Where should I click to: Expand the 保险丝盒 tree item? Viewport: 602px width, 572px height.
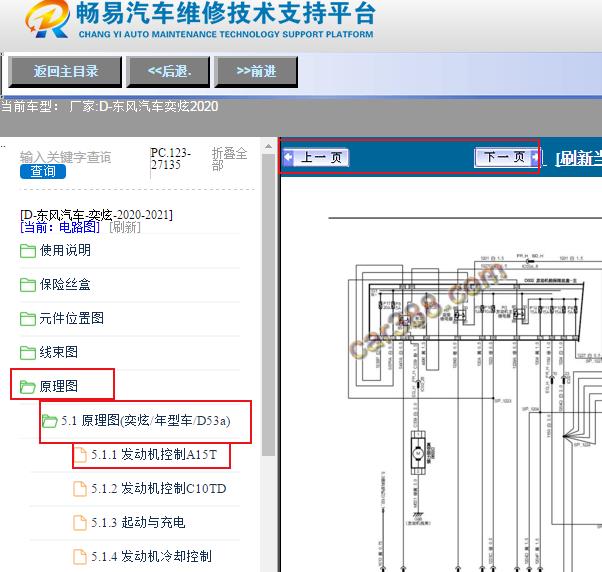[65, 284]
